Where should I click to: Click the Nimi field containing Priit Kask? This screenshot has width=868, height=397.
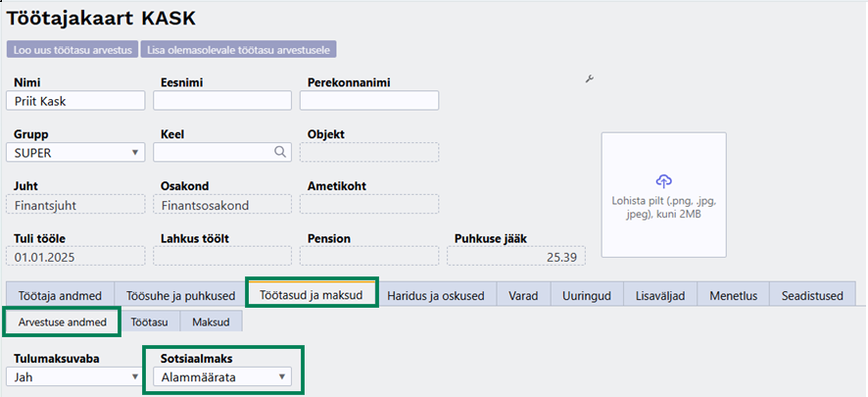click(75, 100)
